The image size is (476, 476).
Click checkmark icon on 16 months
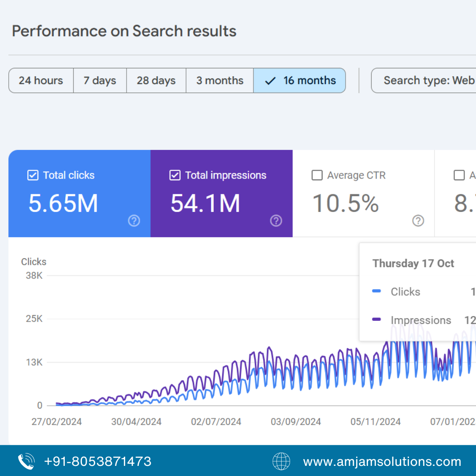(270, 81)
